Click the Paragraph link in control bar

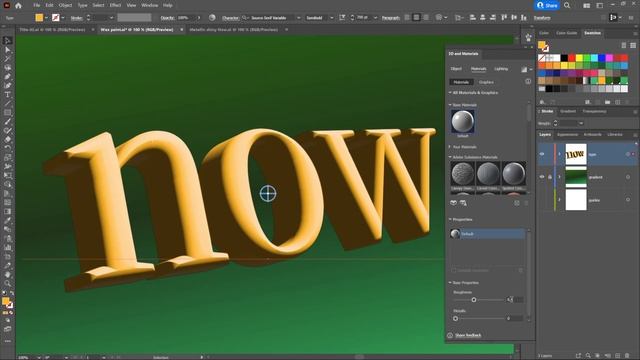pyautogui.click(x=390, y=18)
